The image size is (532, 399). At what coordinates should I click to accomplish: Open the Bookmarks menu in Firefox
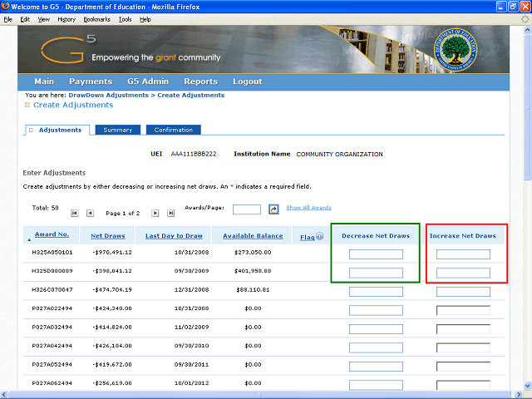[96, 18]
